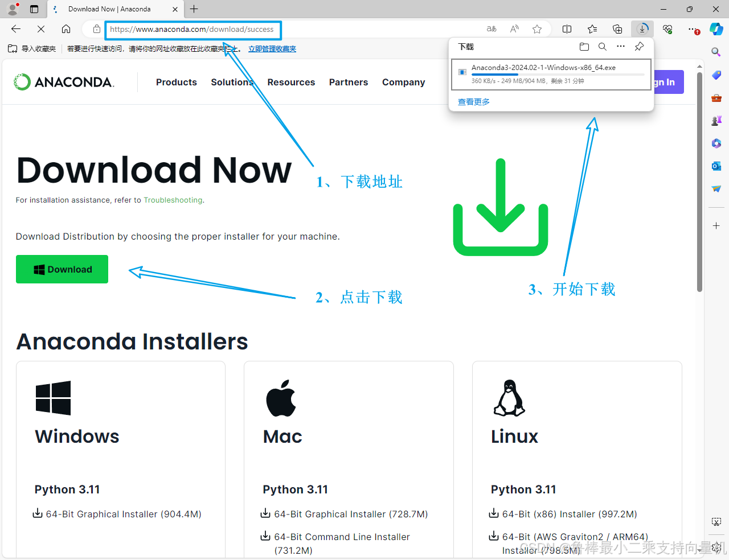Open downloads folder icon in popup

[584, 47]
